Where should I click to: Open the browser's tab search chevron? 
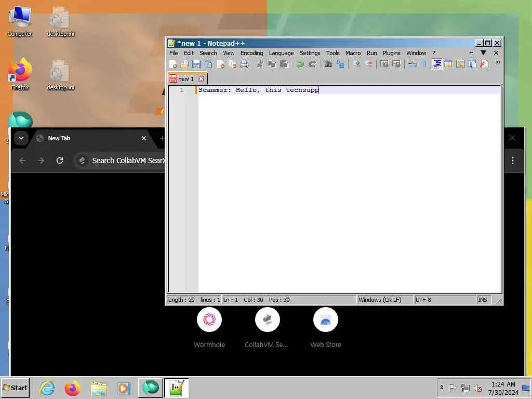pos(21,138)
